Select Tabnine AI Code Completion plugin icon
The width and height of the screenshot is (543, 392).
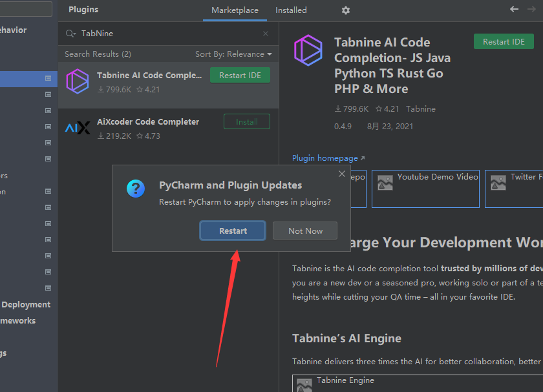78,81
